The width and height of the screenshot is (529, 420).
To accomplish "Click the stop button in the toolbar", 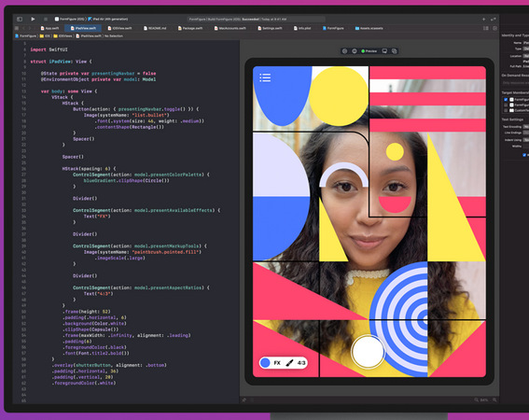I will (46, 20).
